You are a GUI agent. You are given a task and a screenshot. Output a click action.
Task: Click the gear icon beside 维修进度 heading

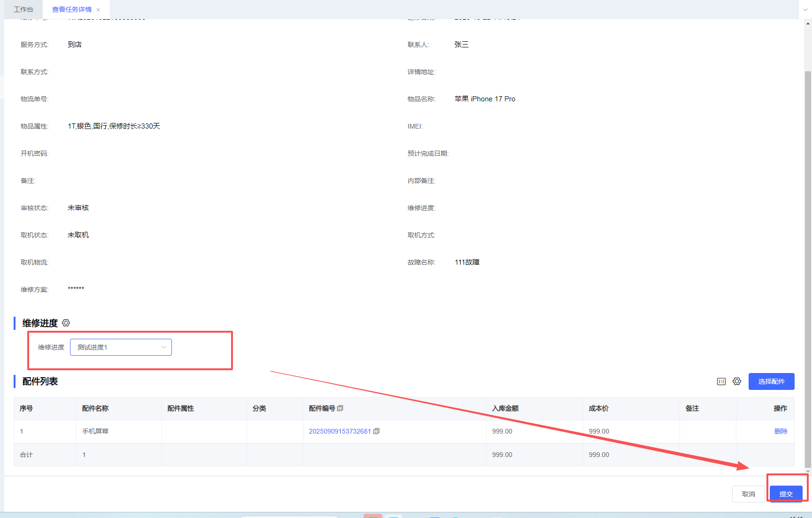pos(66,323)
